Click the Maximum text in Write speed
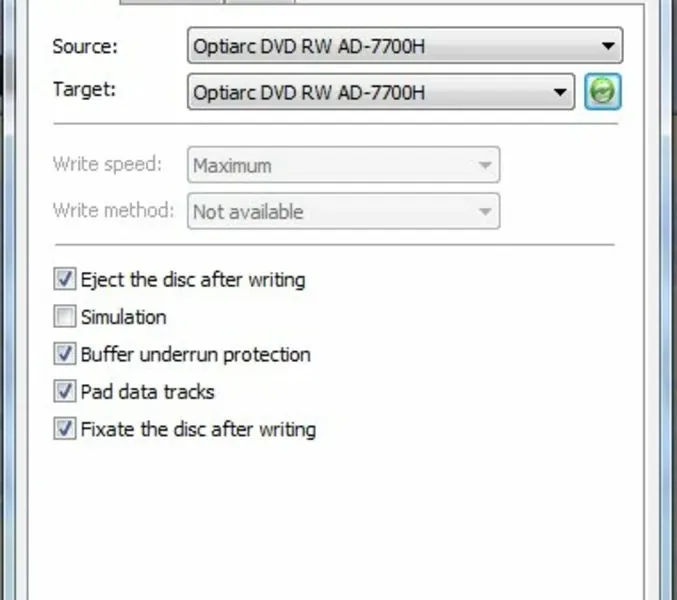 232,165
